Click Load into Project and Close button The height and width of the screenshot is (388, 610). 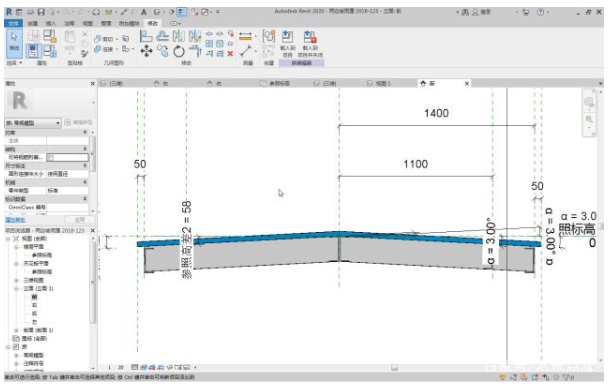pos(310,44)
